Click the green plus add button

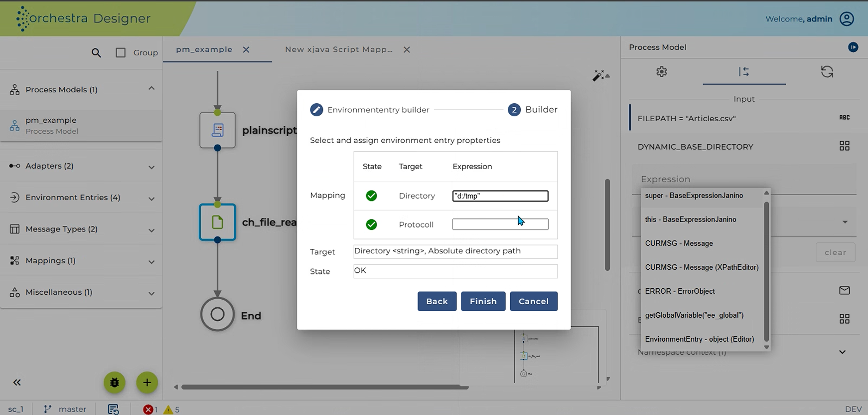point(147,383)
